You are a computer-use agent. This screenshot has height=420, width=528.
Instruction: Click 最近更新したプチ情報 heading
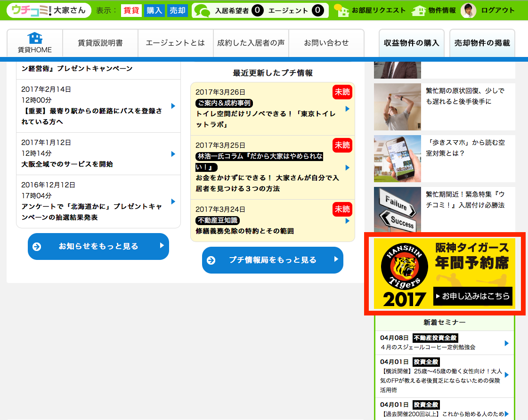point(273,73)
